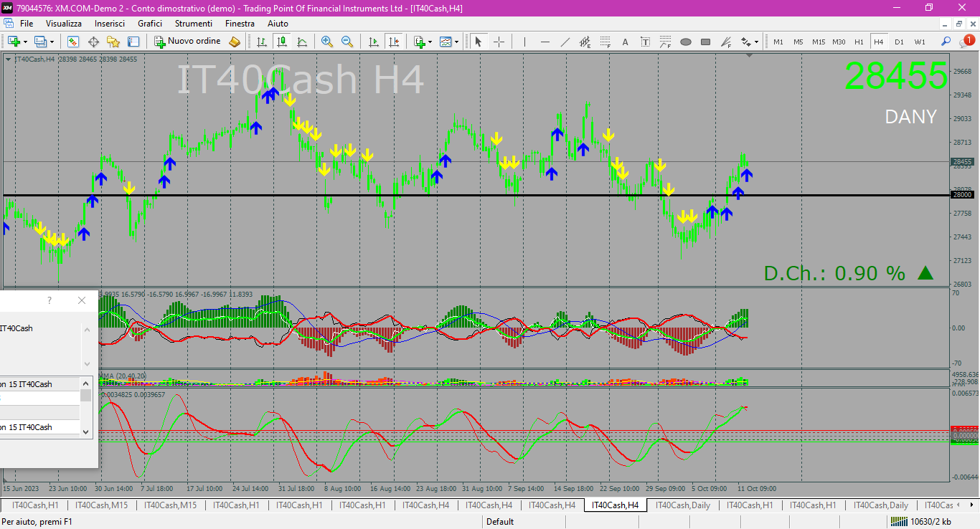Expand the new chart dropdown arrow
This screenshot has width=980, height=529.
pos(25,42)
